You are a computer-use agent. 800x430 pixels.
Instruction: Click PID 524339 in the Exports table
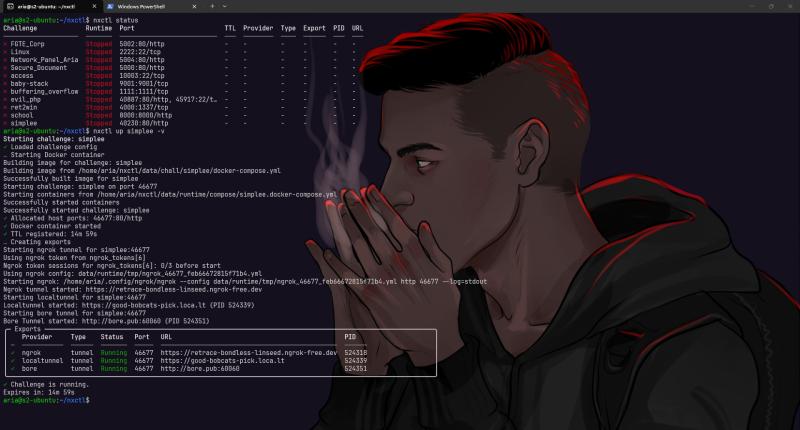coord(356,360)
